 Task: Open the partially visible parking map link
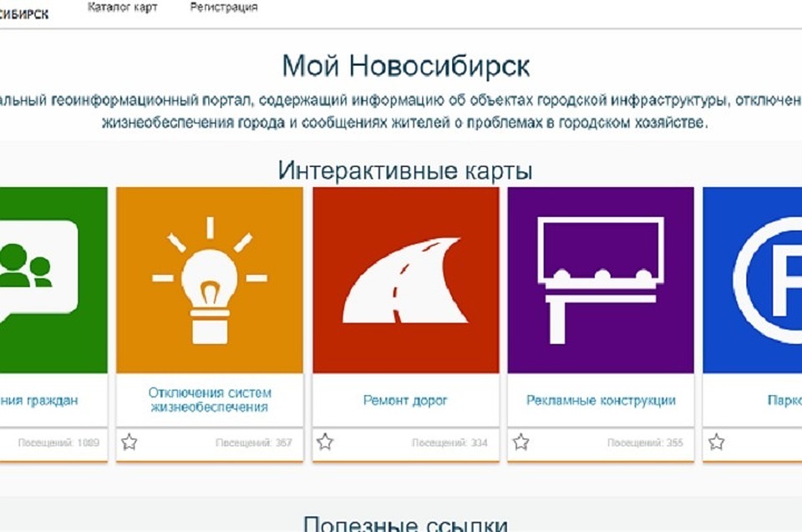coord(784,400)
